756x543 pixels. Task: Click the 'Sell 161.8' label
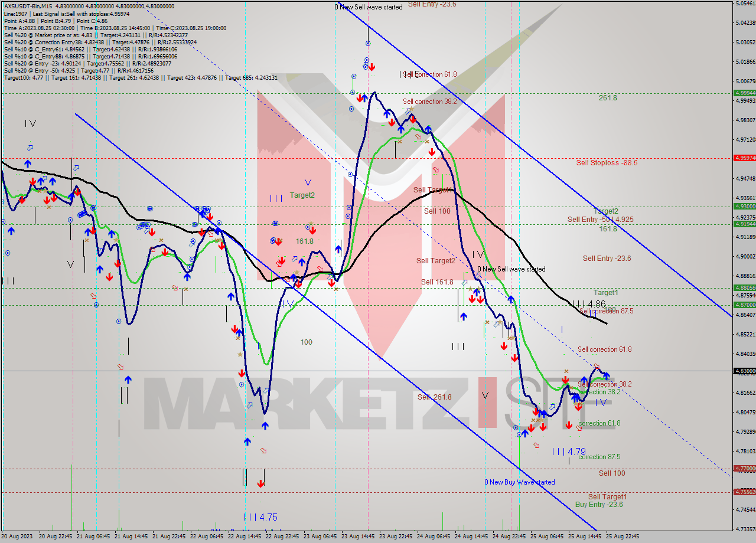(x=437, y=282)
